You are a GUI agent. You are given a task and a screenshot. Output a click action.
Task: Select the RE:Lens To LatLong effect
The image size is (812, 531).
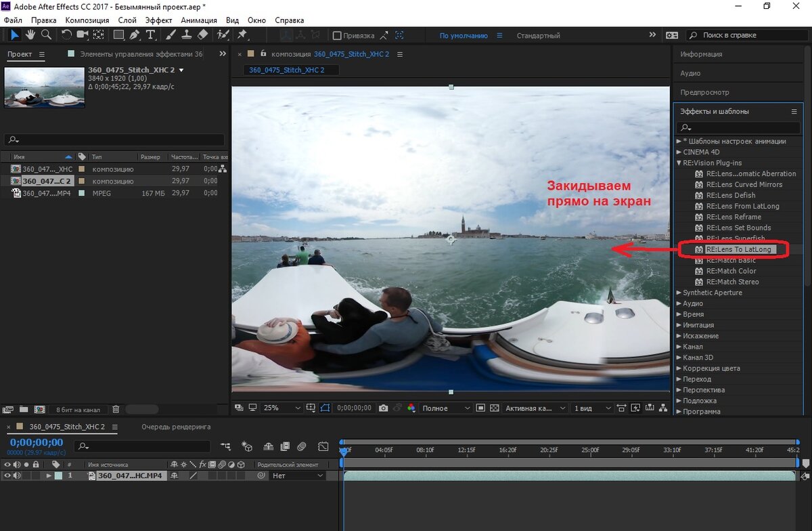coord(738,249)
